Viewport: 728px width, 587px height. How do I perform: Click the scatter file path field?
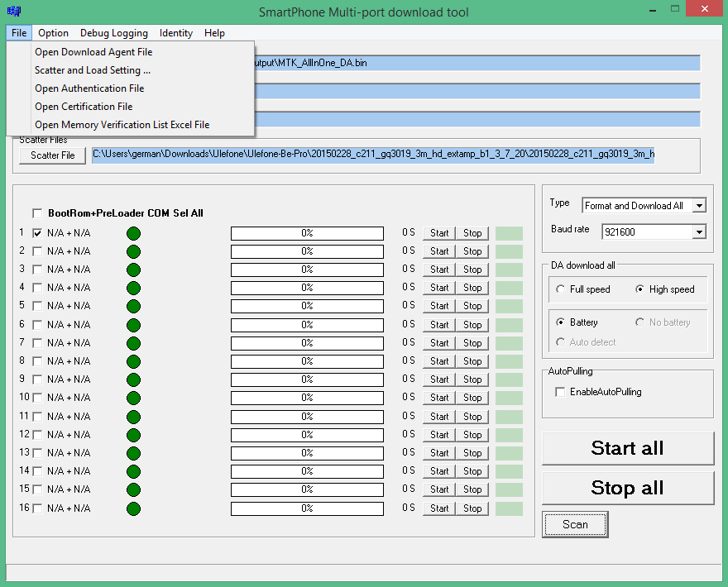pos(372,154)
